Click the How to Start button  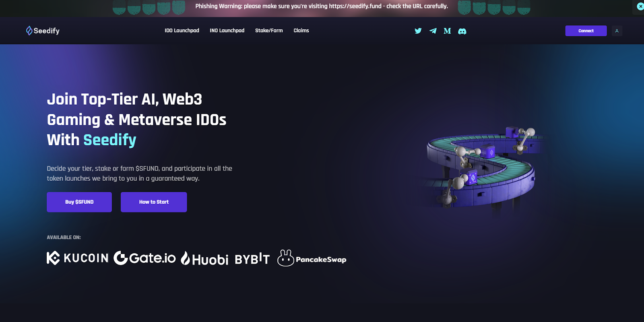click(x=154, y=202)
